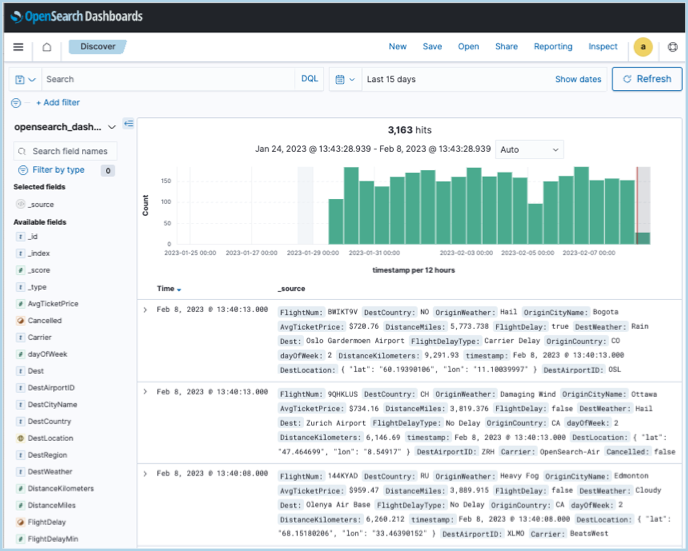Click the magnifier in field search
Screen dimensions: 688x551
point(22,151)
